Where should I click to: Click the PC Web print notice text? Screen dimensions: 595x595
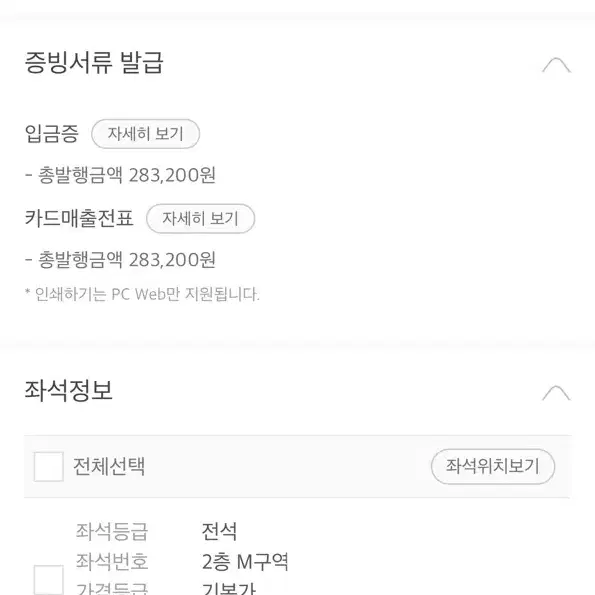point(142,294)
